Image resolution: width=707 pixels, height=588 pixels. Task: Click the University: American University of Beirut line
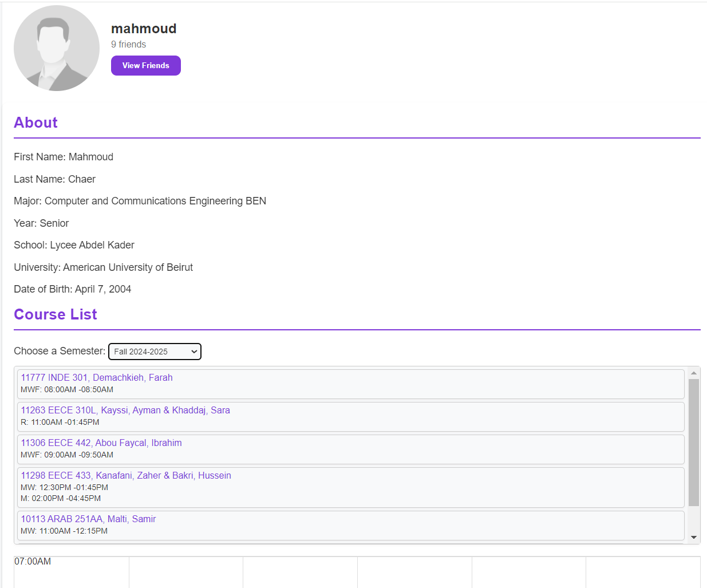(x=103, y=267)
